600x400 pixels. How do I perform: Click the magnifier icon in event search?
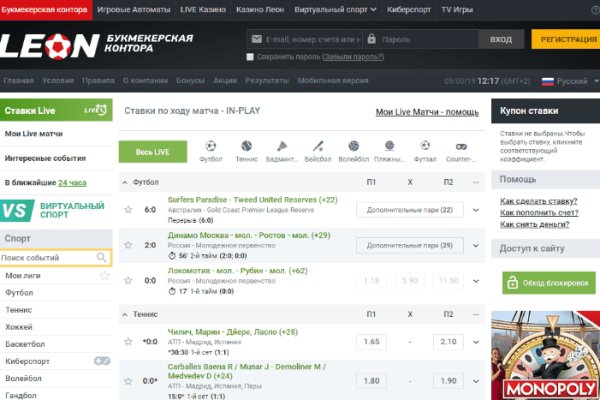[101, 258]
